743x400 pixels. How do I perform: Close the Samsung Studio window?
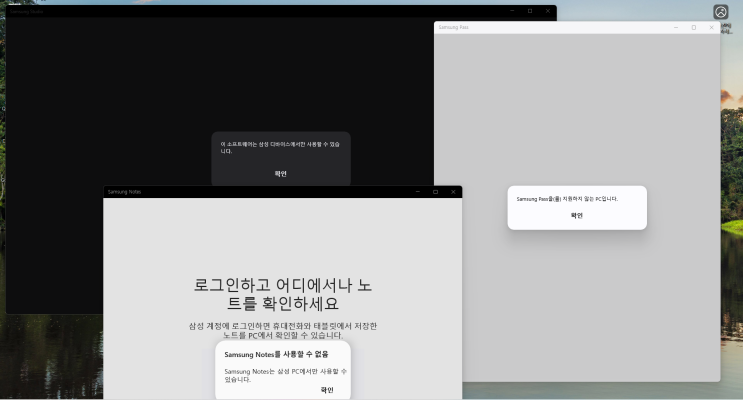point(548,11)
